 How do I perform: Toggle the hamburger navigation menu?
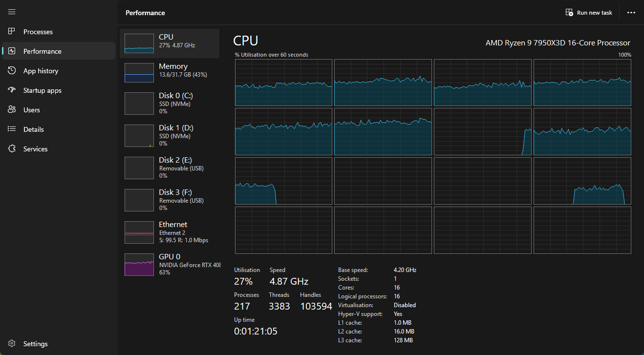tap(12, 12)
